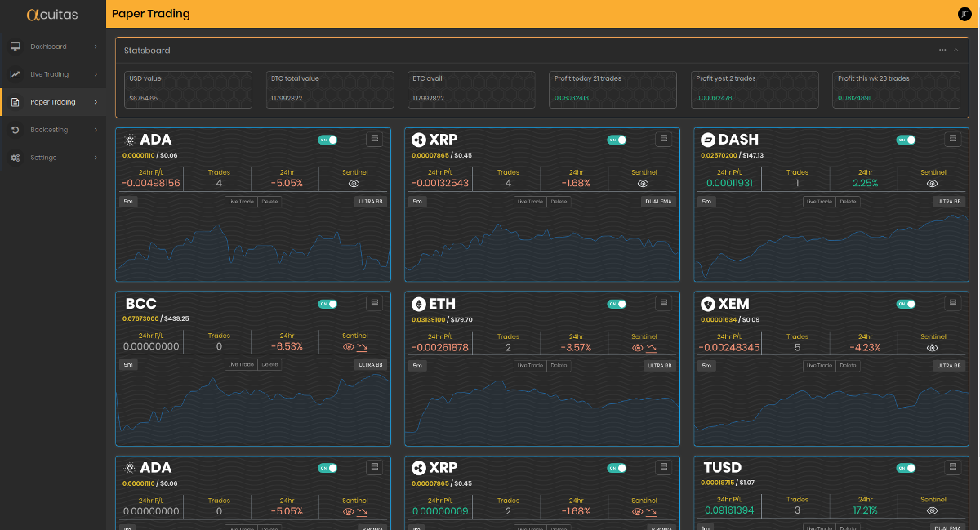Click Delete on the ETH card
The image size is (980, 530).
tap(559, 366)
